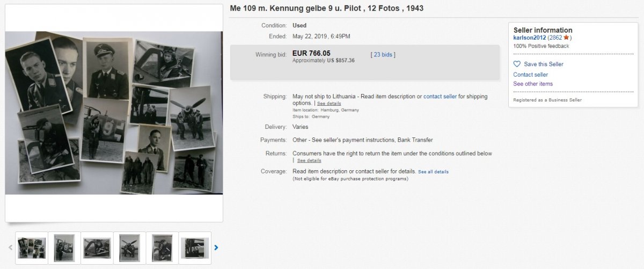This screenshot has height=269, width=644.
Task: Select the fourth gallery thumbnail
Action: pos(130,248)
